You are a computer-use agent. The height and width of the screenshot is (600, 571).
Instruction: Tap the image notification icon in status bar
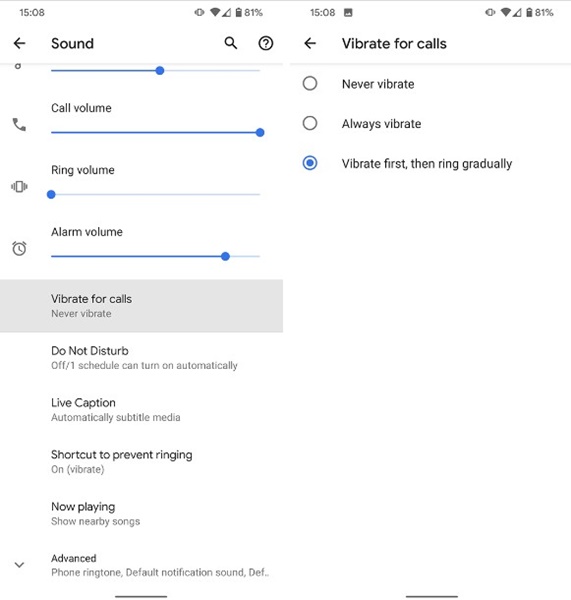[348, 13]
